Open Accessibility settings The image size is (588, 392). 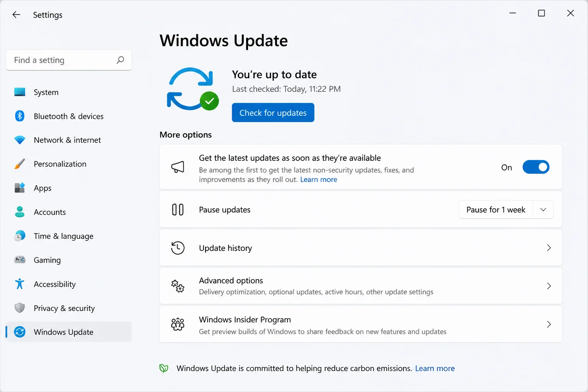69,284
